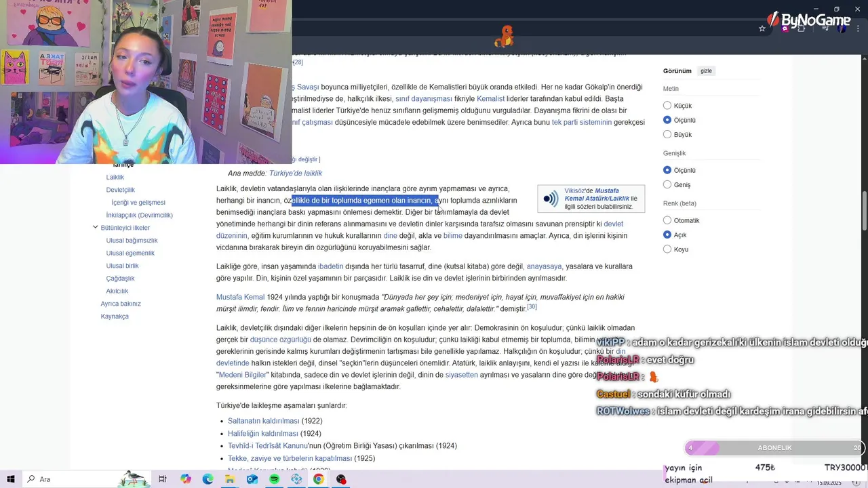Follow the siyasetten link

[462, 375]
